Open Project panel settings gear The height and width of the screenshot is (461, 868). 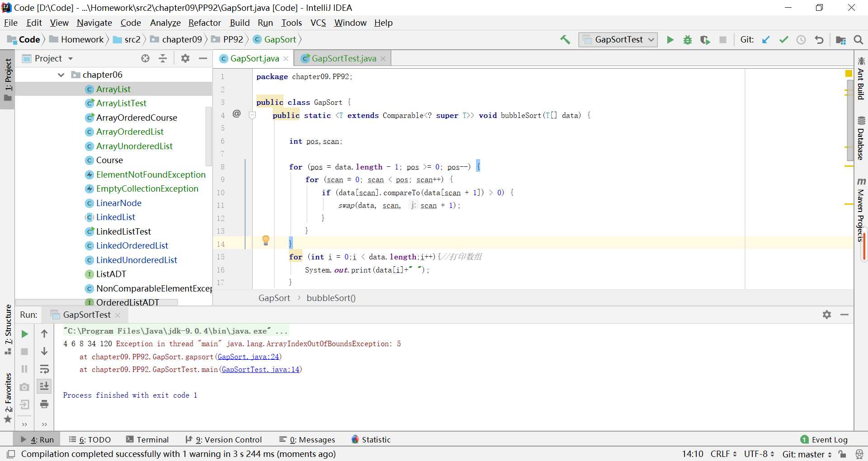coord(185,58)
